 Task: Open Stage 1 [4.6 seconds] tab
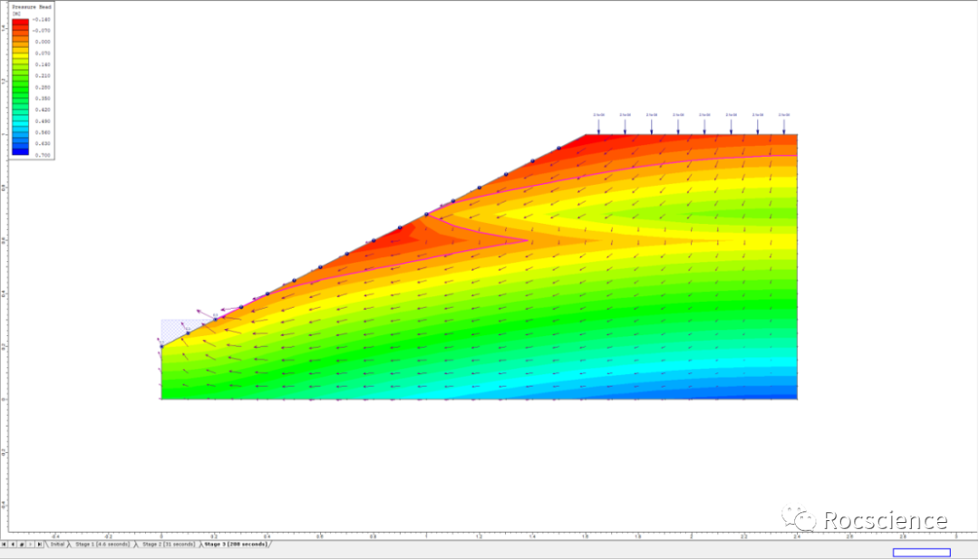coord(102,544)
